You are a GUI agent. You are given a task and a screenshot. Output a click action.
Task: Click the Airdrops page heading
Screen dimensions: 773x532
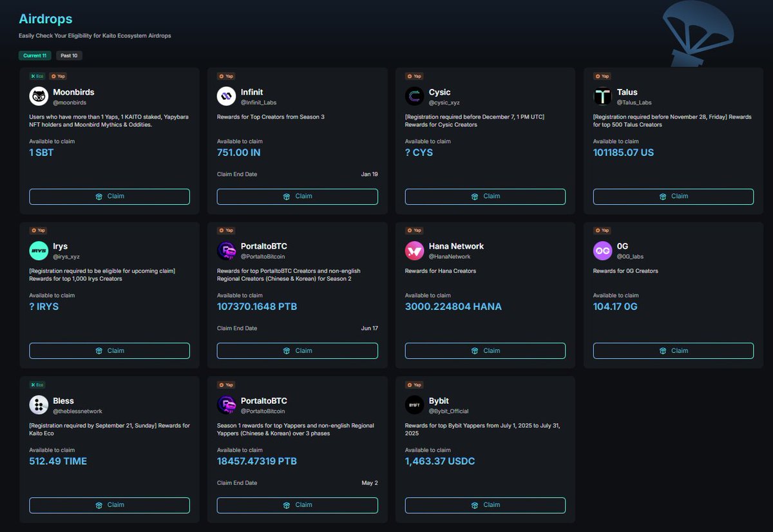[45, 19]
